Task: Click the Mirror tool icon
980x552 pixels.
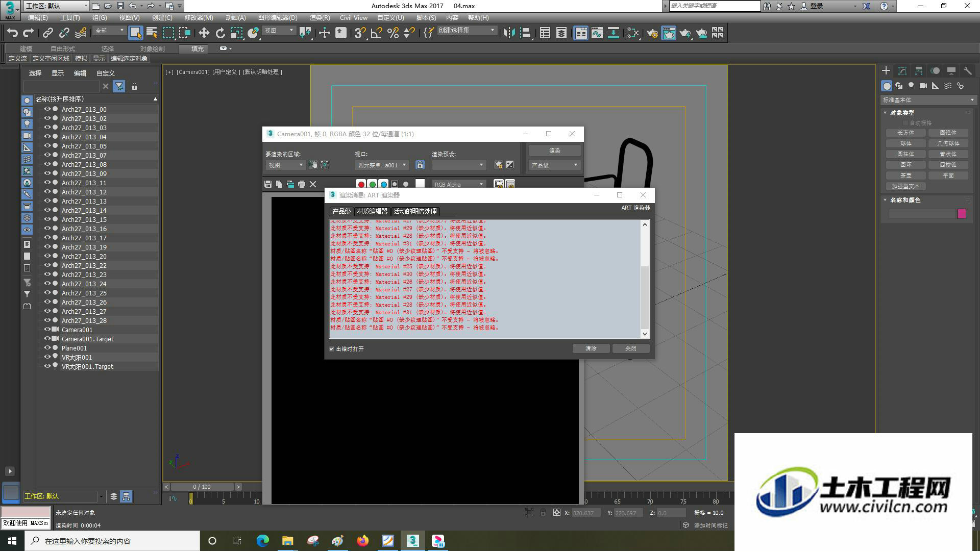Action: point(509,33)
